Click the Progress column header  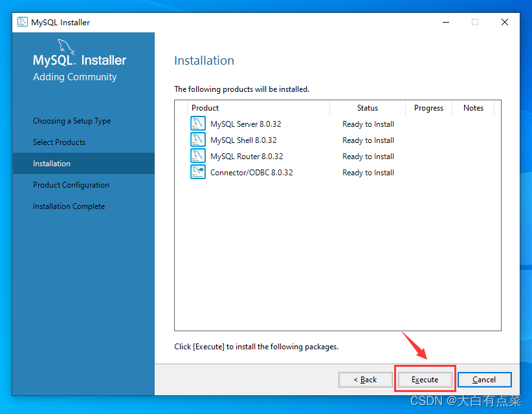tap(428, 108)
